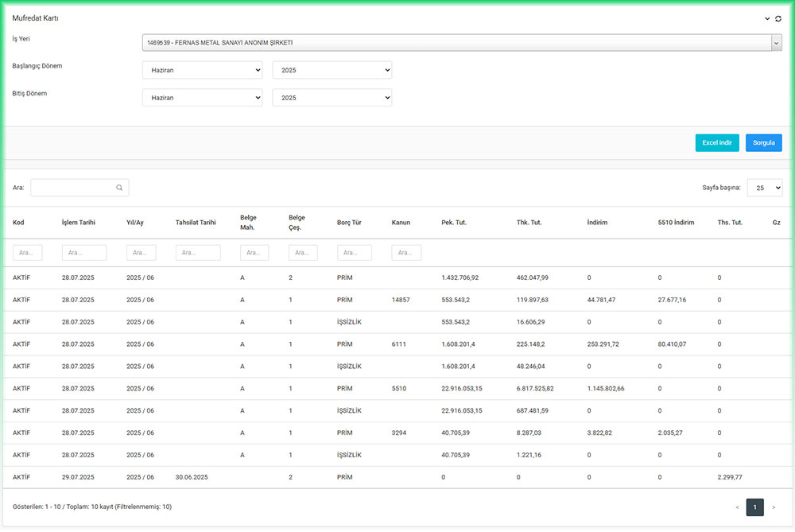The width and height of the screenshot is (795, 532).
Task: Click the Sorgula query button
Action: coord(763,142)
